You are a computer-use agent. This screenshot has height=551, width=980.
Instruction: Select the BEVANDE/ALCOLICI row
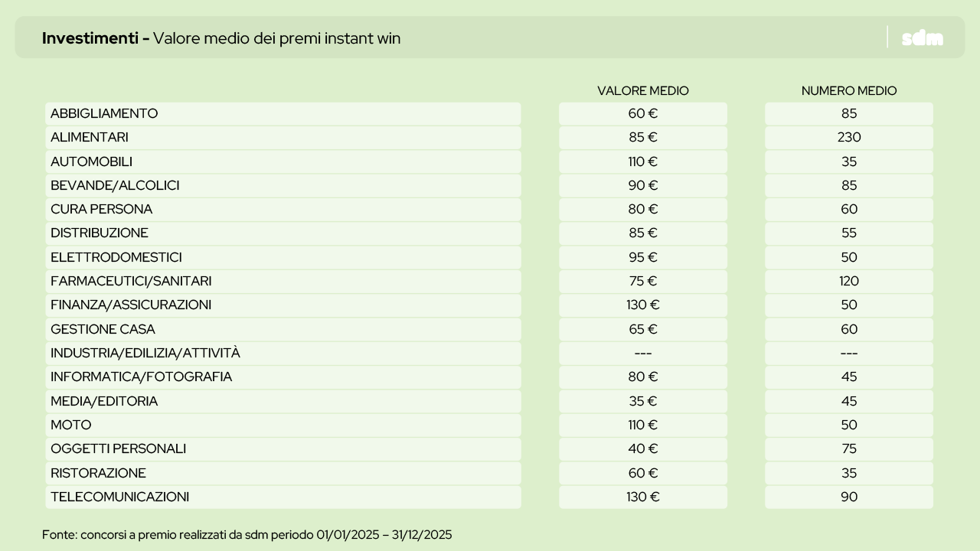pyautogui.click(x=115, y=185)
